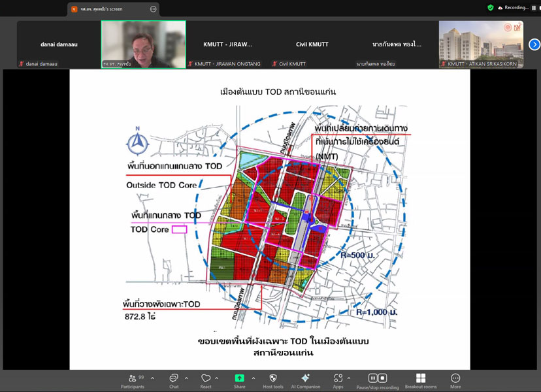Show next participants with right arrow
Viewport: 541px width, 392px height.
tap(534, 44)
